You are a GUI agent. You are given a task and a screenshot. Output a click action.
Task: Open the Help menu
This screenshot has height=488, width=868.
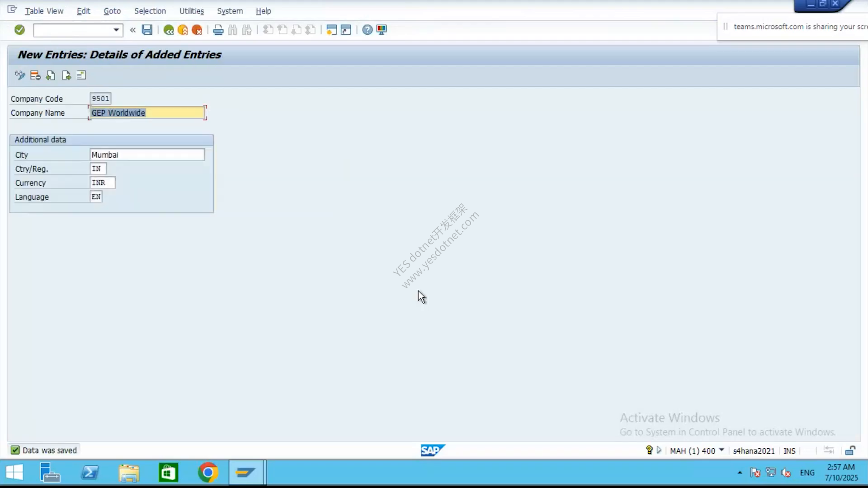(264, 11)
